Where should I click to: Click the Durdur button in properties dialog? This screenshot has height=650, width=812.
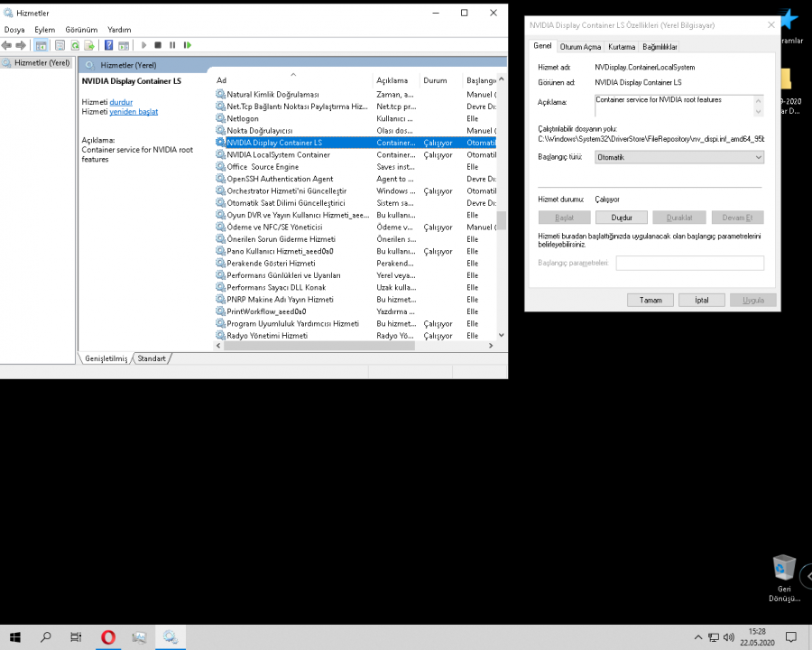point(622,218)
